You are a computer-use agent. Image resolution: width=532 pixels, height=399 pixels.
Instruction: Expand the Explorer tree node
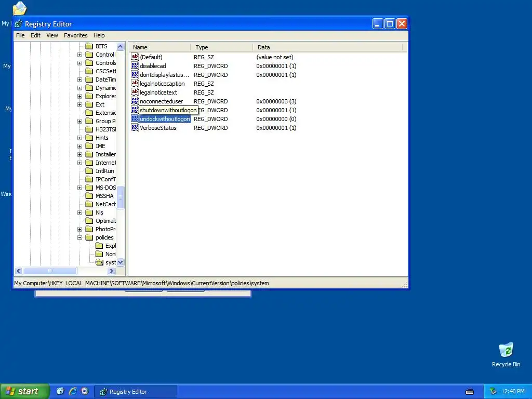click(79, 96)
